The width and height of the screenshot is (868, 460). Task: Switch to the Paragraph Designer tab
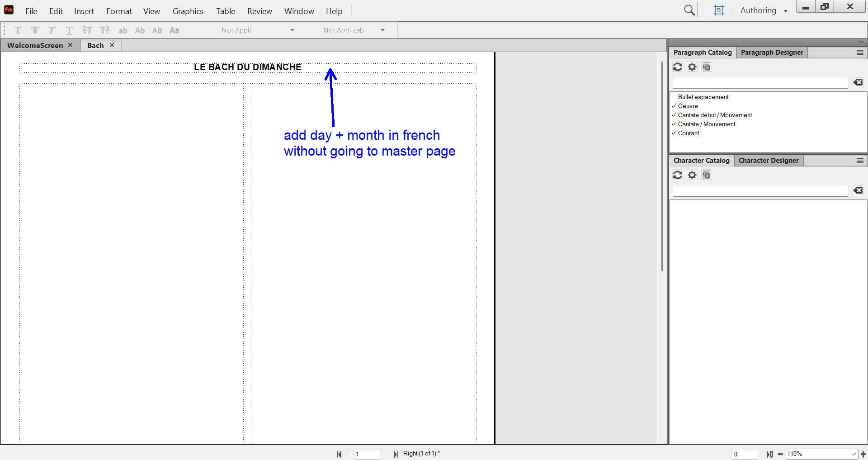[x=772, y=52]
